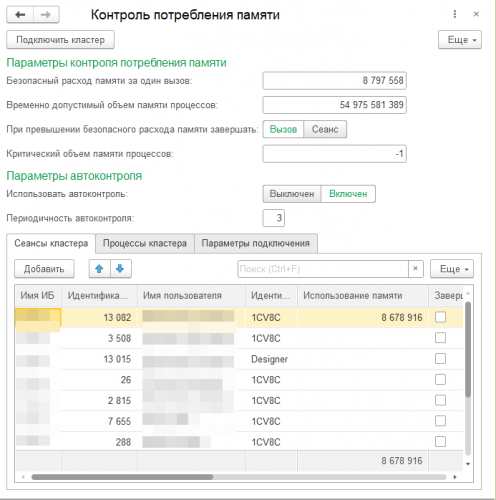Select the Вызов option

point(283,129)
